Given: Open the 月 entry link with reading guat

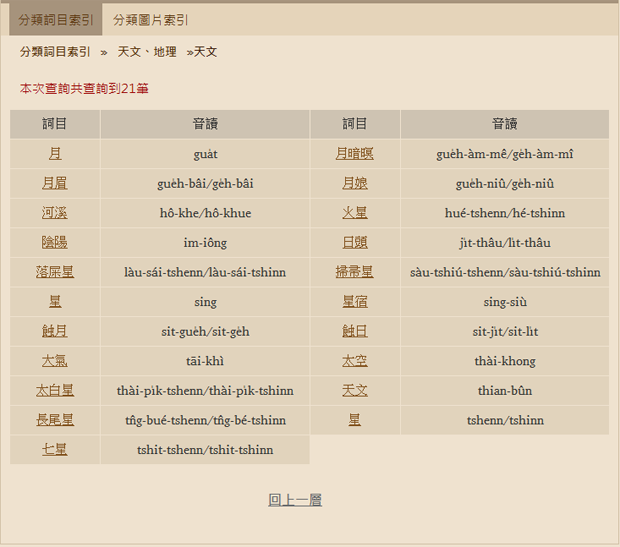Looking at the screenshot, I should 55,153.
